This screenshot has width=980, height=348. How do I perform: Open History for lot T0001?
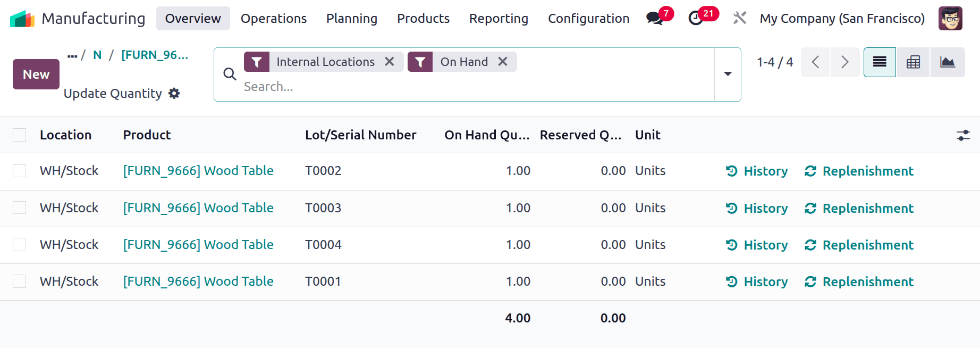757,282
